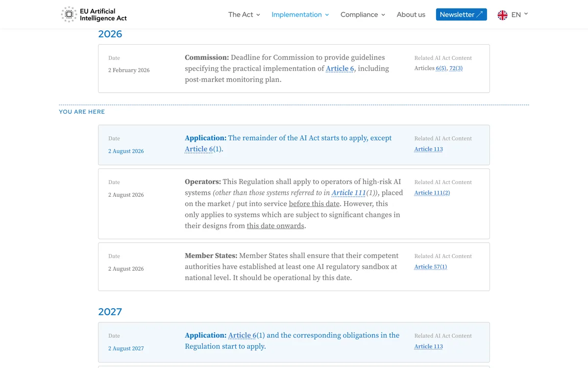Click the underlined 'before this date' text

pos(314,204)
